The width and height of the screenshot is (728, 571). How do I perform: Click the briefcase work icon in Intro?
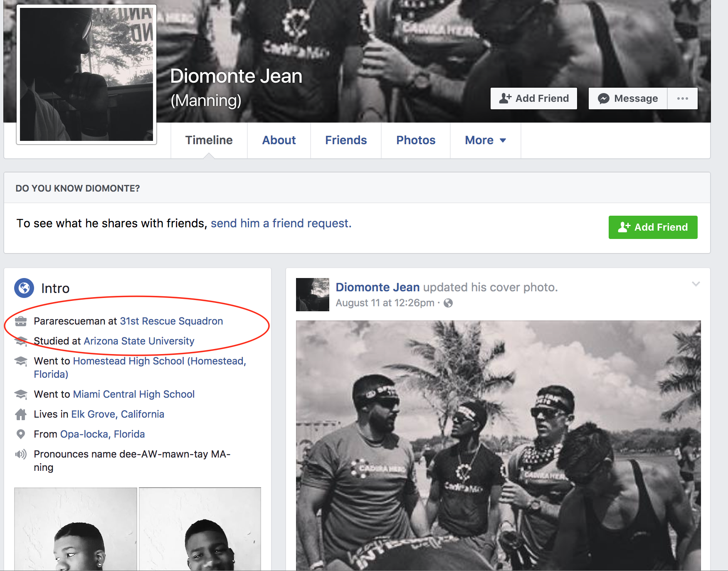pyautogui.click(x=21, y=321)
